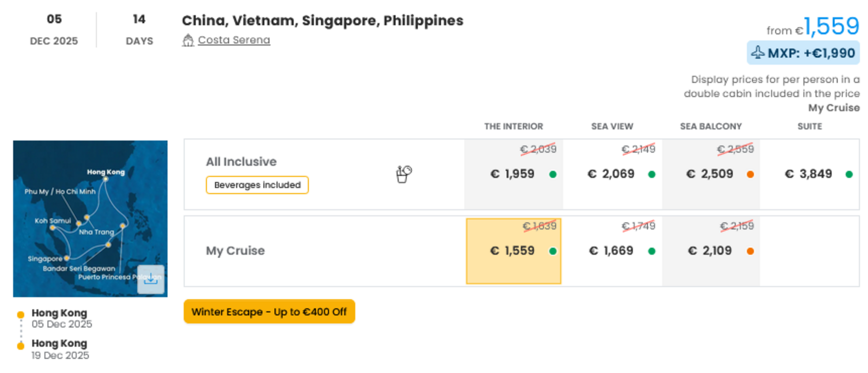Click the Winter Escape €400 Off promo button
The image size is (868, 373).
(269, 311)
